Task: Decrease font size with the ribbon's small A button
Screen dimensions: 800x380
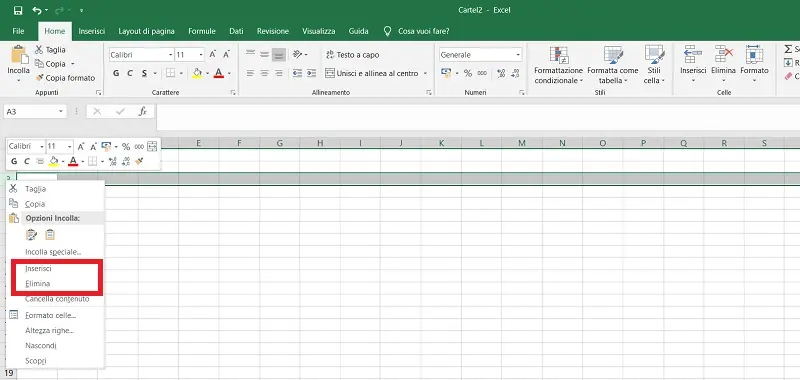Action: pyautogui.click(x=226, y=54)
